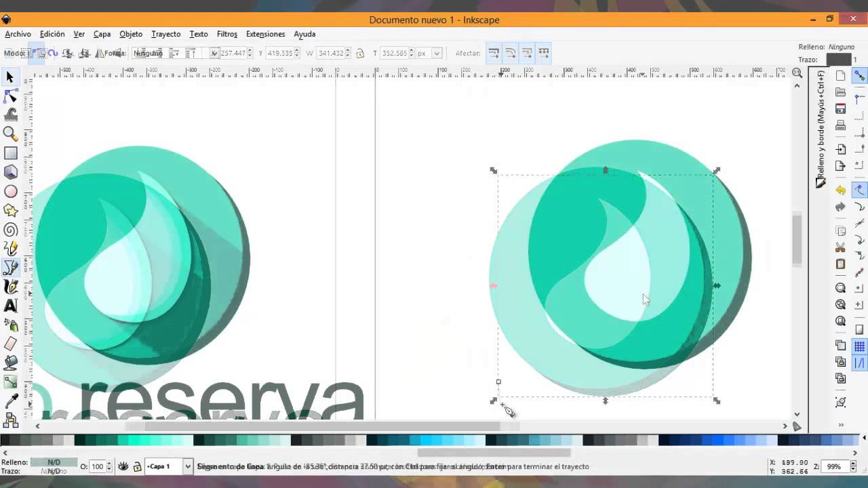Toggle first Afectar stroke width scaling button

click(x=494, y=53)
